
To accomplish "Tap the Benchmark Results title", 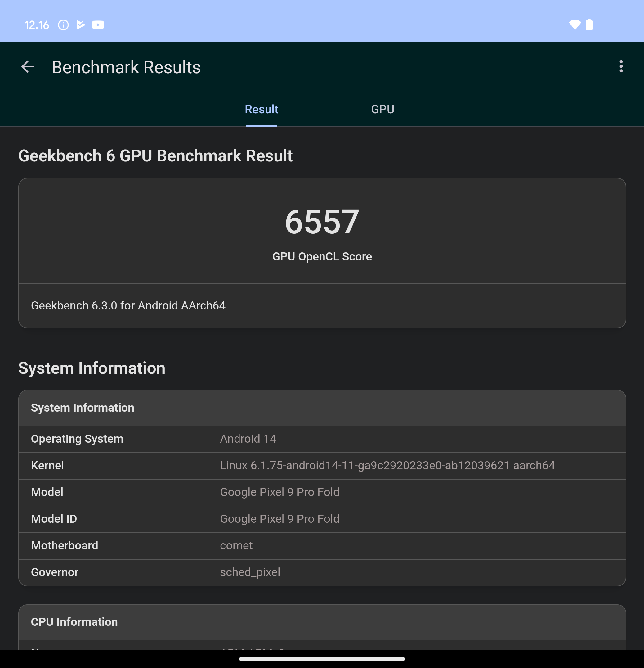I will (x=126, y=67).
